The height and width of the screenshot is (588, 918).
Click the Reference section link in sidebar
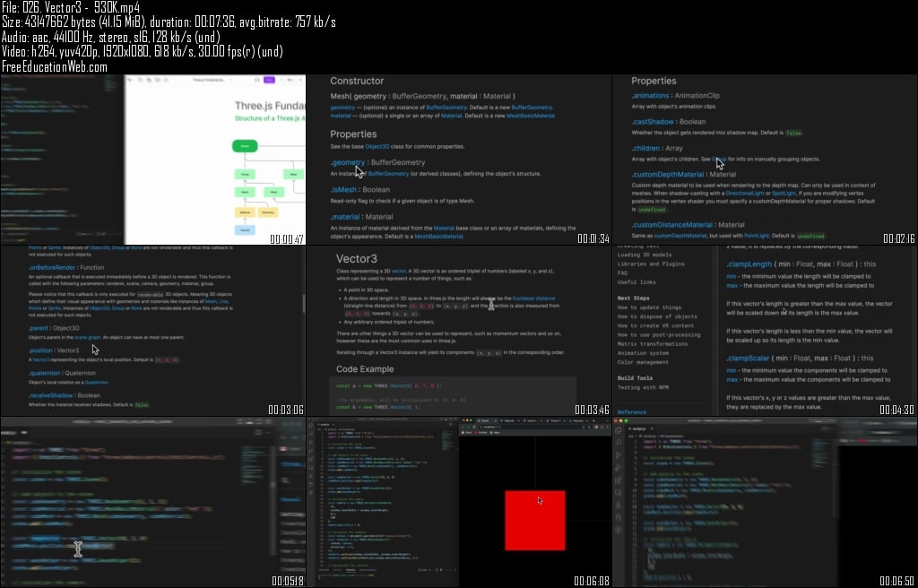(x=632, y=412)
